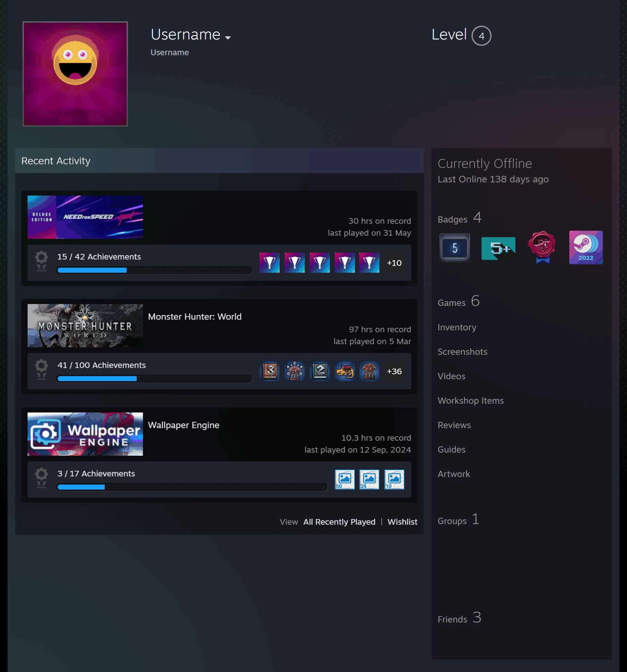
Task: Open Monster Hunter: World title link
Action: click(195, 317)
